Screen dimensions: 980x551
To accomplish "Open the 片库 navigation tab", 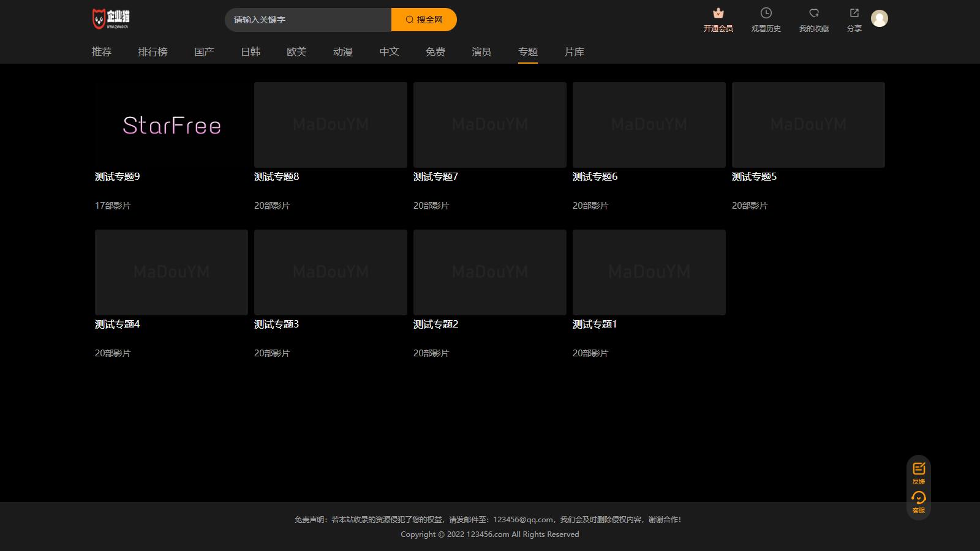I will click(x=574, y=52).
